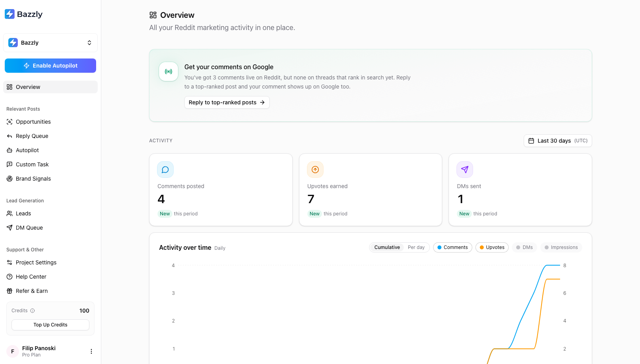Viewport: 640px width, 364px height.
Task: Click the Activity over time heading
Action: 185,247
